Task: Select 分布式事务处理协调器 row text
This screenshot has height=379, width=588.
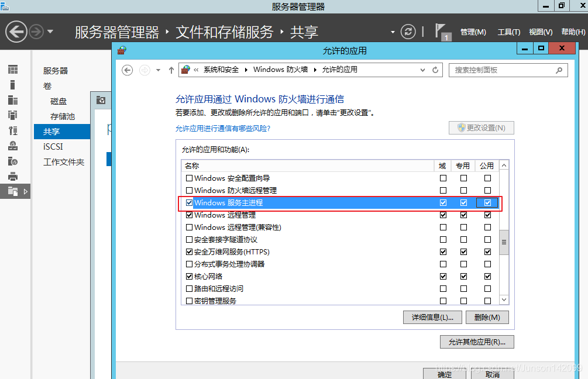Action: click(x=229, y=264)
